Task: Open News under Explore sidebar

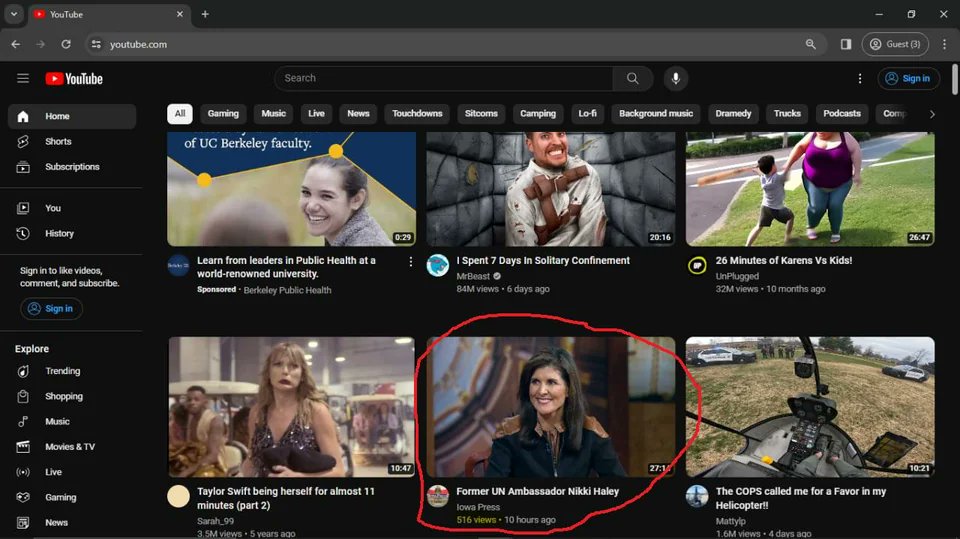Action: (72, 522)
